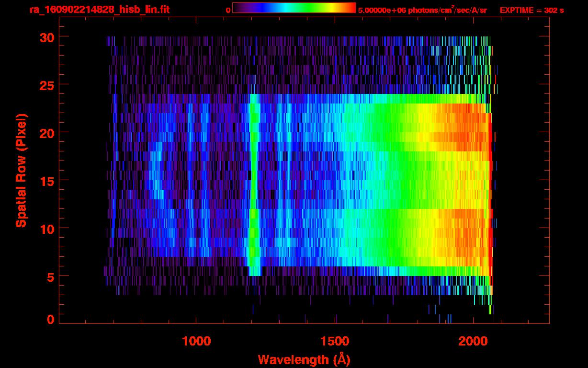Click the filename ra_160902214828_hisb_lin.fit title

(x=99, y=10)
